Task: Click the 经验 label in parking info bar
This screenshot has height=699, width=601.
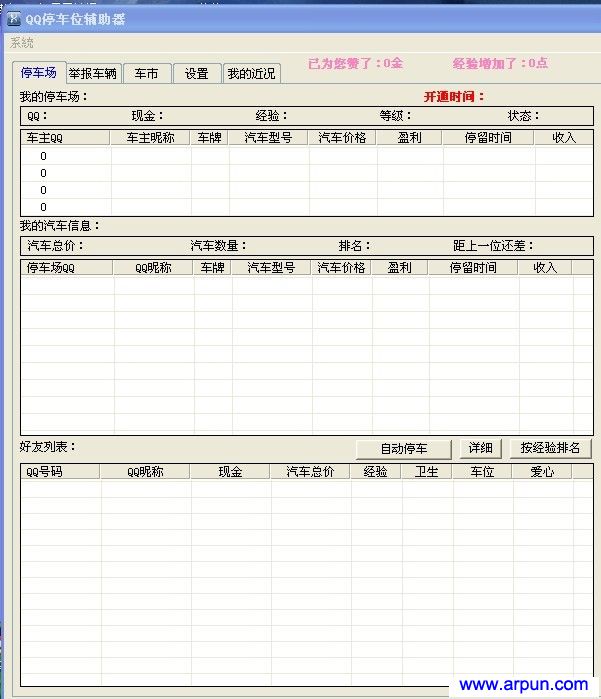Action: coord(271,116)
